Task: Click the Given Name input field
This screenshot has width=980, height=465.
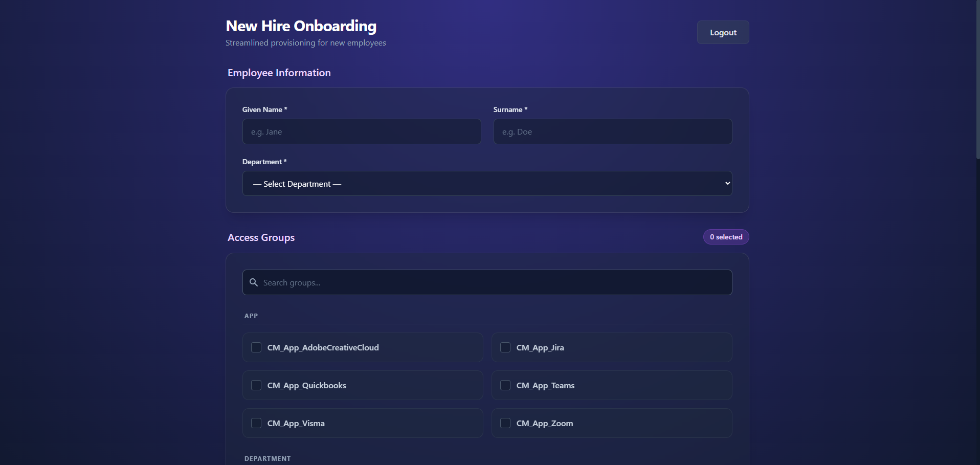Action: (361, 131)
